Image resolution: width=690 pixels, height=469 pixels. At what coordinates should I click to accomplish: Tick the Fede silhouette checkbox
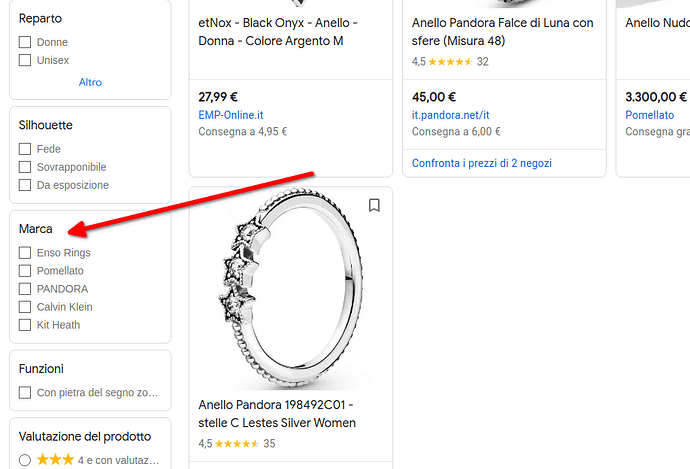25,149
